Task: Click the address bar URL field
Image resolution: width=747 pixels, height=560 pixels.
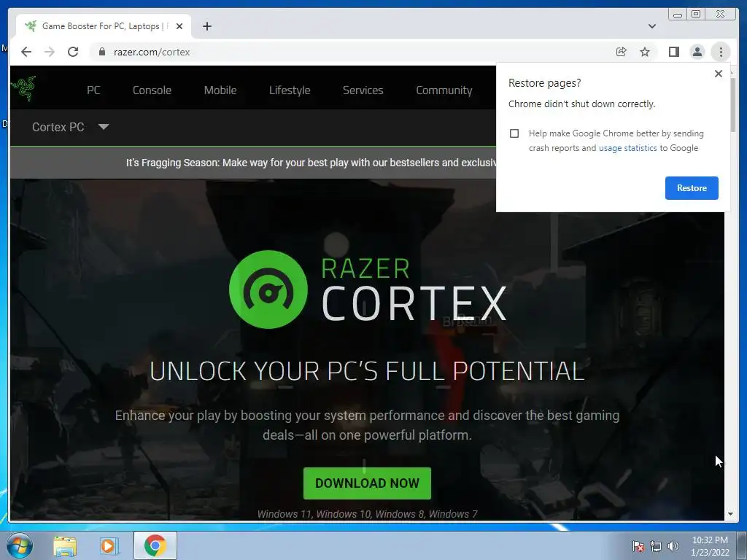Action: point(352,52)
